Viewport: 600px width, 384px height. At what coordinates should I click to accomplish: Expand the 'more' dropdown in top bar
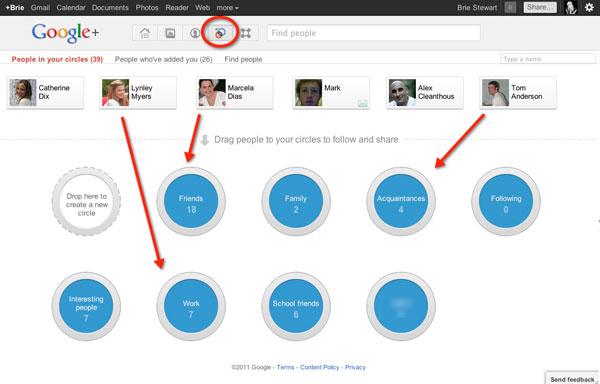pos(227,8)
